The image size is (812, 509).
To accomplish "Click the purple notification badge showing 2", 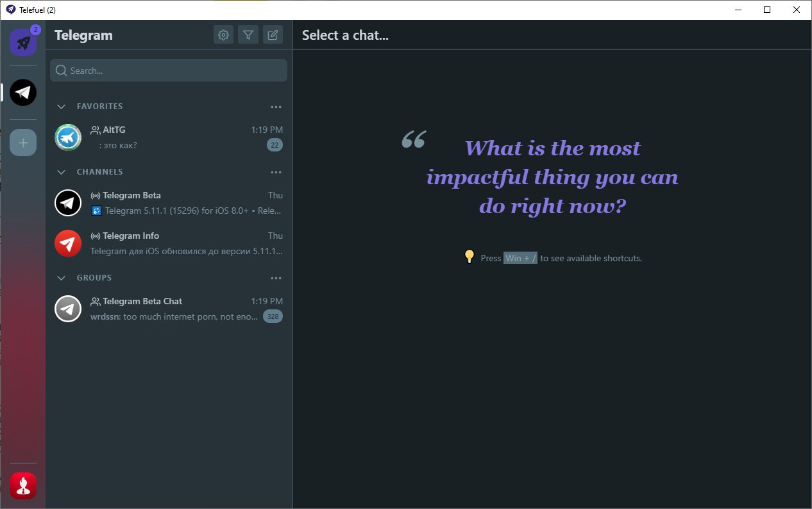I will coord(35,30).
